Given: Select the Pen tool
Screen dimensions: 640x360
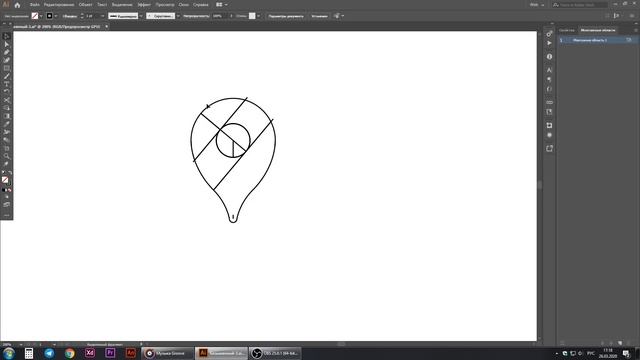Looking at the screenshot, I should tap(7, 52).
